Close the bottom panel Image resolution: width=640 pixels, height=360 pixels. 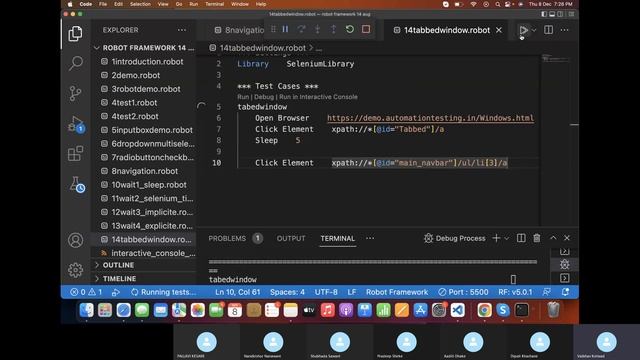(567, 238)
